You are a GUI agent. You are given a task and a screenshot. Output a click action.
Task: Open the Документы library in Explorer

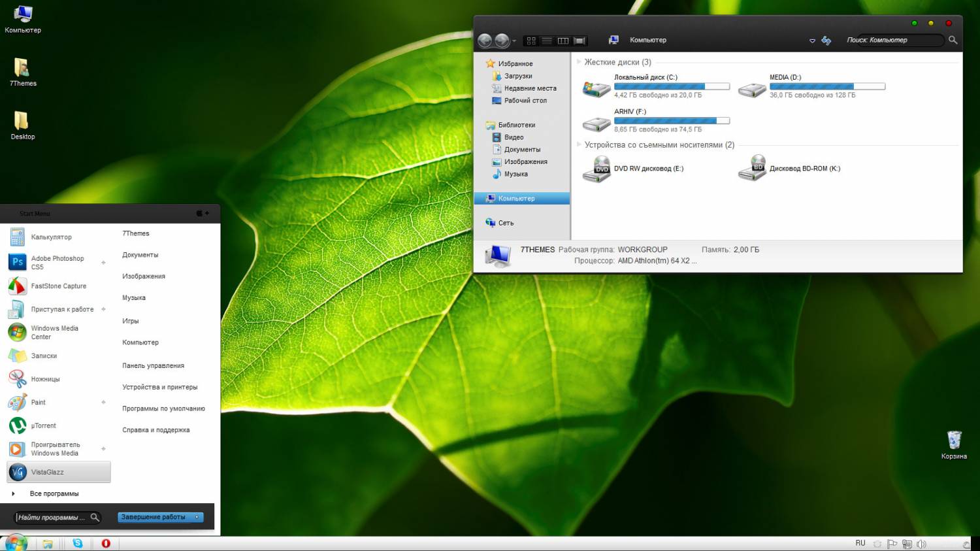point(522,150)
